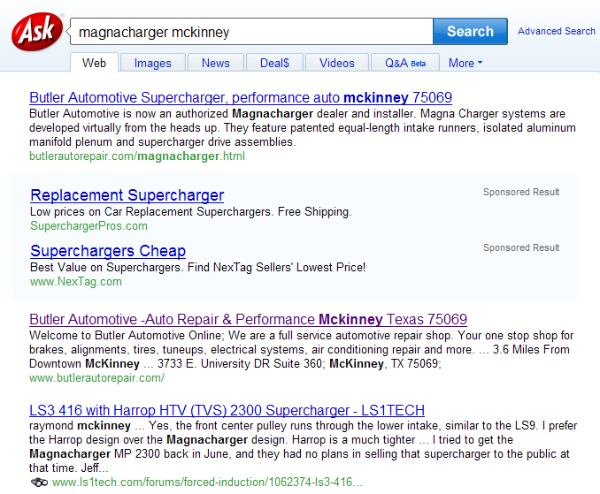Click the Ask logo
This screenshot has width=600, height=494.
[x=38, y=32]
